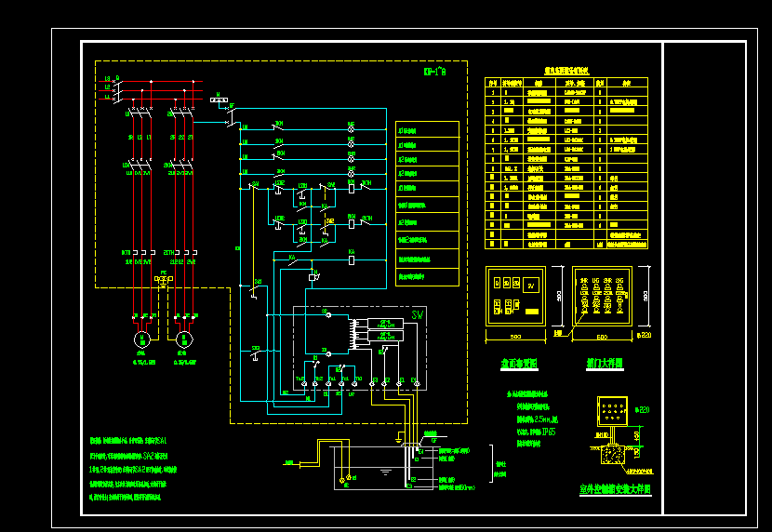Click the SW label in the level controller box
Image resolution: width=772 pixels, height=532 pixels.
(417, 314)
